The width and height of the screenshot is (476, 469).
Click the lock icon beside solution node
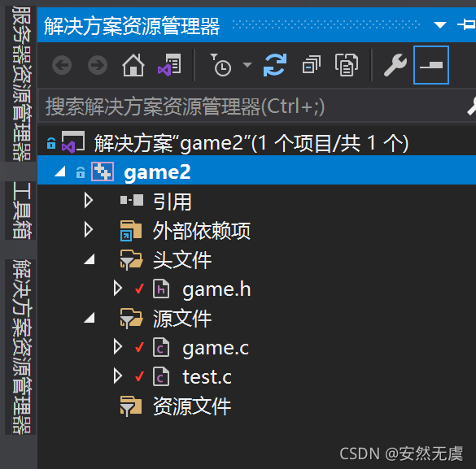click(51, 143)
